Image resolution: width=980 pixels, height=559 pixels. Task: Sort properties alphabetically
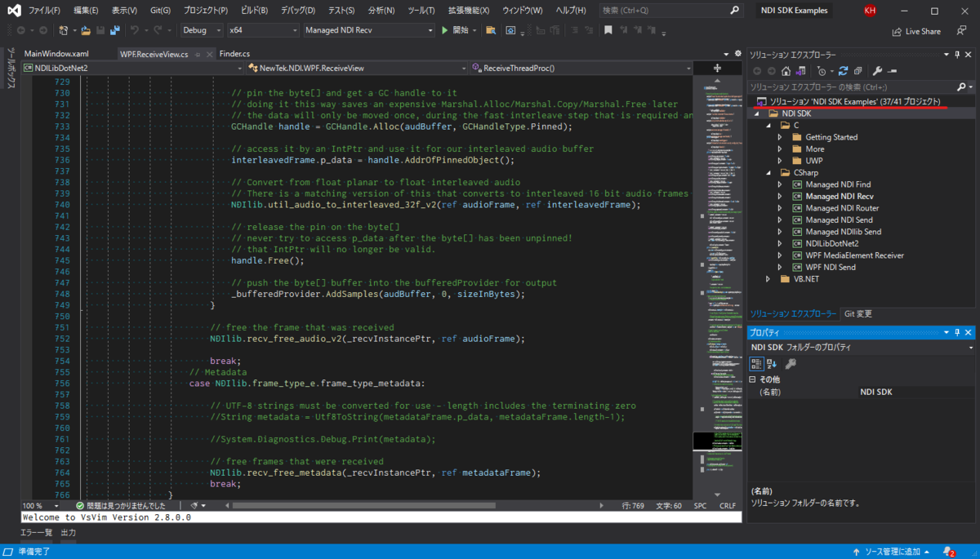pyautogui.click(x=773, y=363)
